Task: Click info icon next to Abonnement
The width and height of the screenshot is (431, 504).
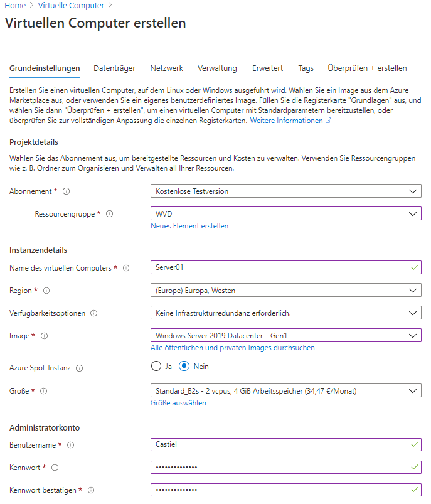Action: coord(66,191)
